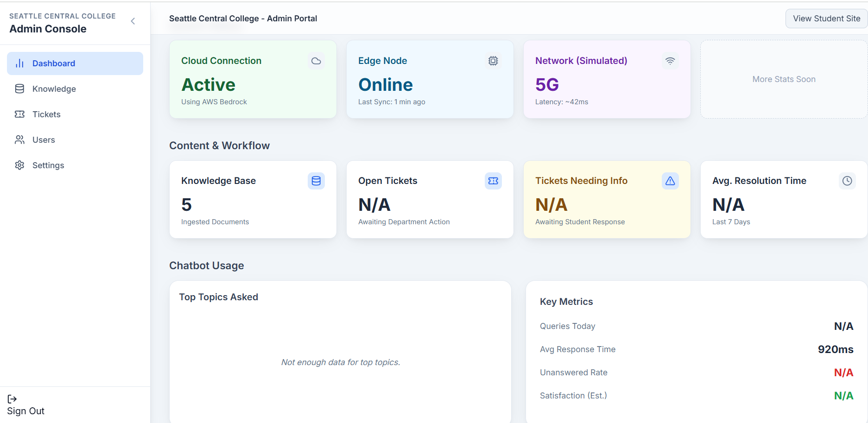868x423 pixels.
Task: Click the cloud icon on Cloud Connection card
Action: (316, 61)
